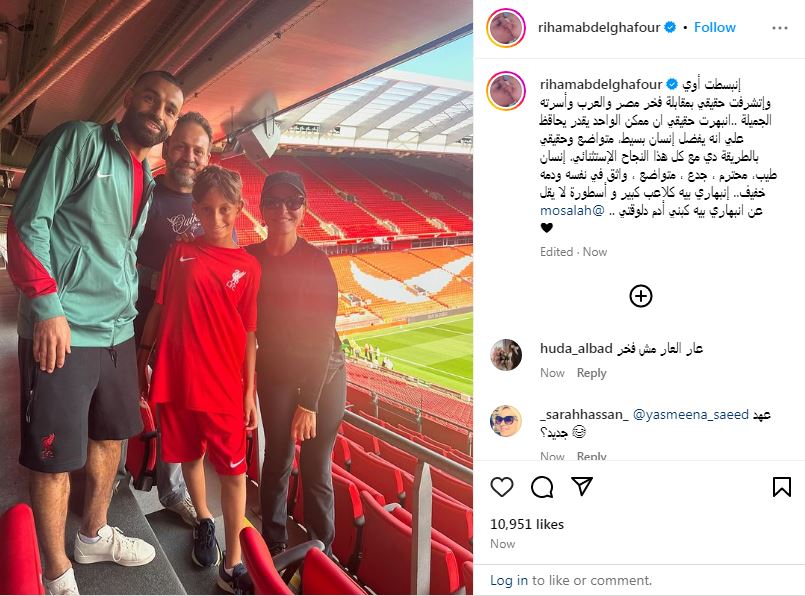The width and height of the screenshot is (805, 596).
Task: View the 10,951 likes list
Action: [x=527, y=524]
